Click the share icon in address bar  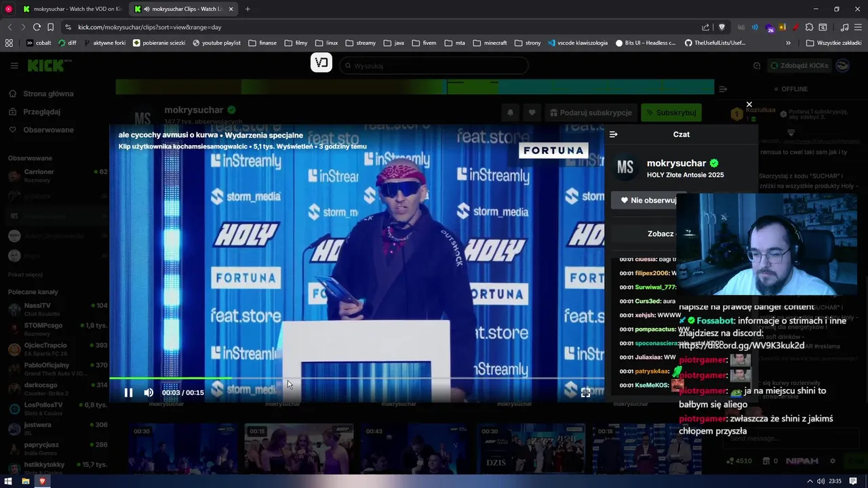coord(706,27)
